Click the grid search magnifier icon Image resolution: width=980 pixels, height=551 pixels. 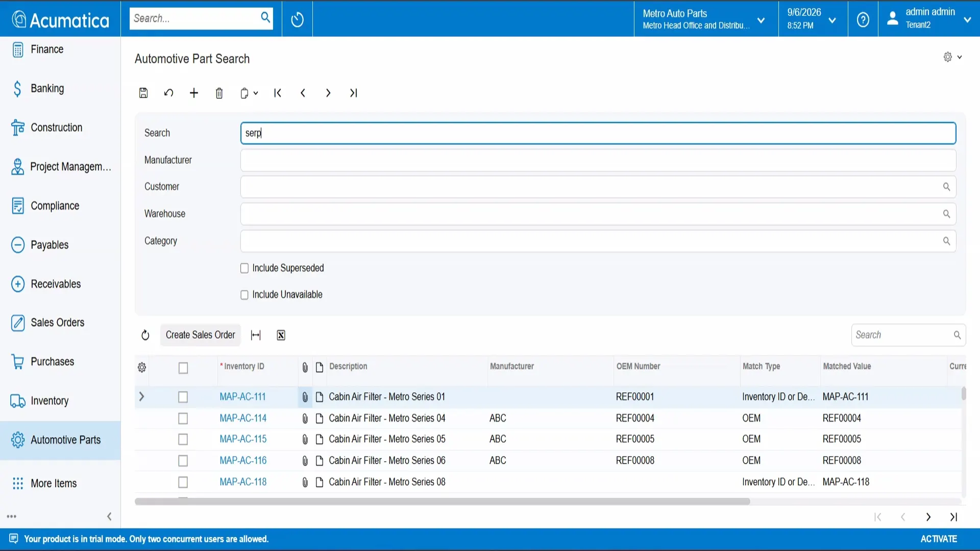pyautogui.click(x=957, y=335)
